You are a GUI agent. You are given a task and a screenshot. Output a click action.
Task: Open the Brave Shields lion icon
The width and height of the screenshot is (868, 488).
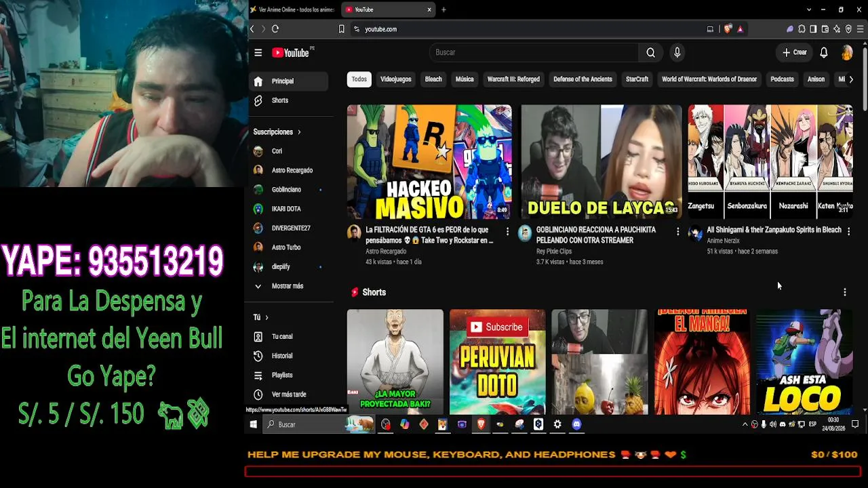point(728,29)
